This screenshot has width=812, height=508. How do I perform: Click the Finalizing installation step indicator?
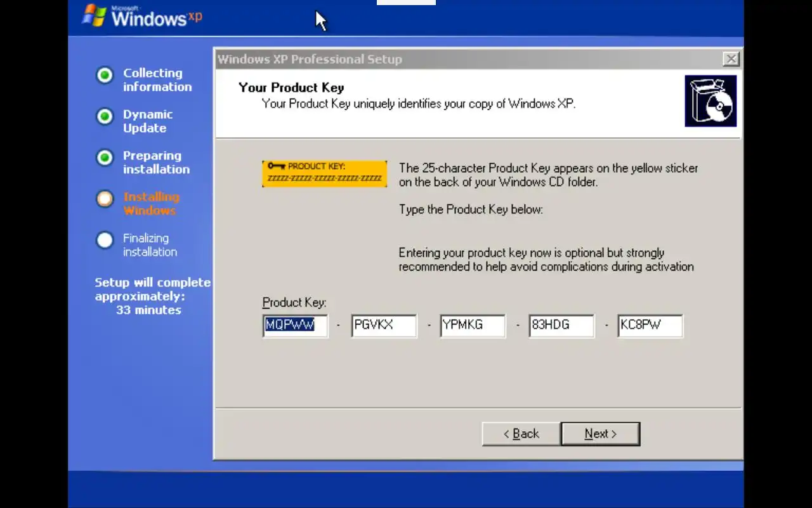(105, 240)
